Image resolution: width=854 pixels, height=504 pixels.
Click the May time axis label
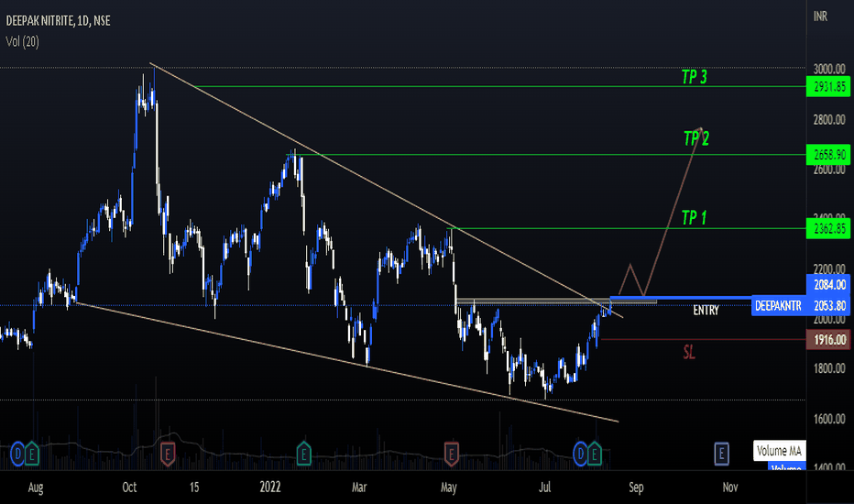pos(448,488)
